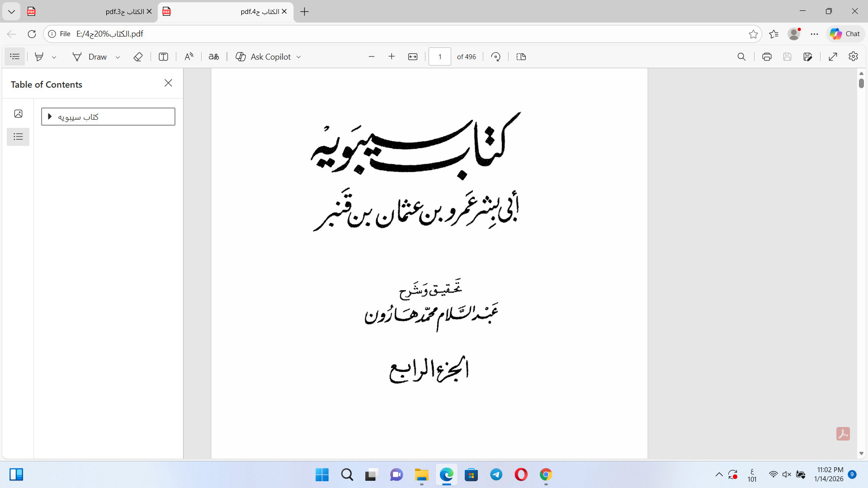Open File Explorer from taskbar

pyautogui.click(x=422, y=475)
